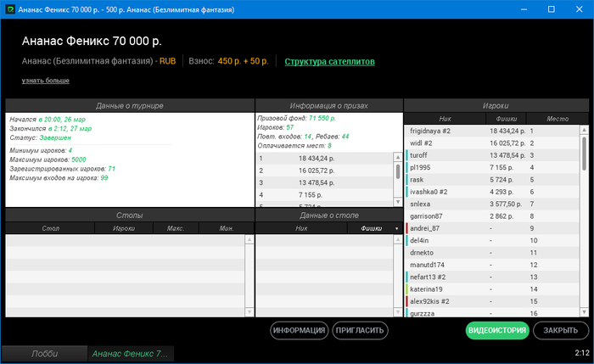
Task: Click the узнать больше link
Action: click(46, 81)
